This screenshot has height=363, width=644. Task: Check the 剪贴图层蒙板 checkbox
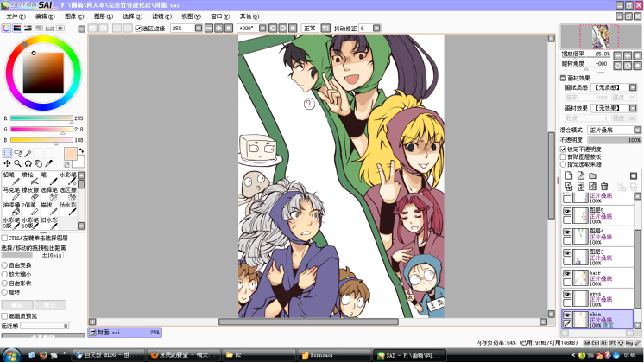[564, 156]
